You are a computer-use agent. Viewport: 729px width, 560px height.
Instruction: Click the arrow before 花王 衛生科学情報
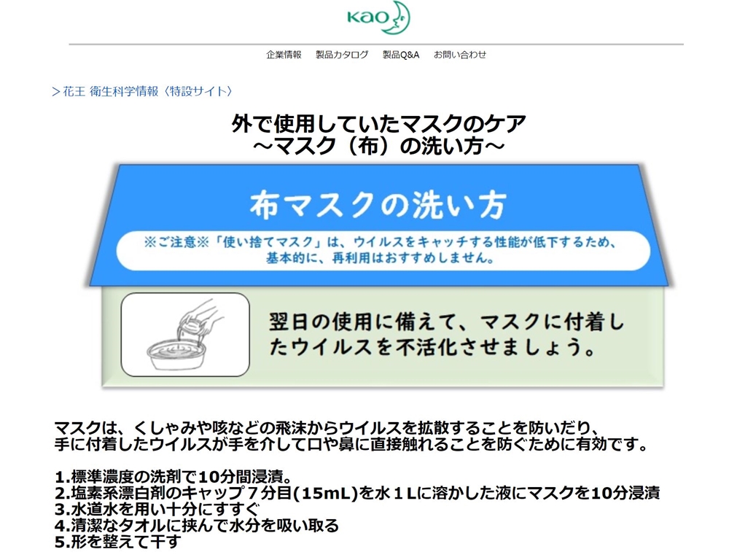tap(55, 92)
